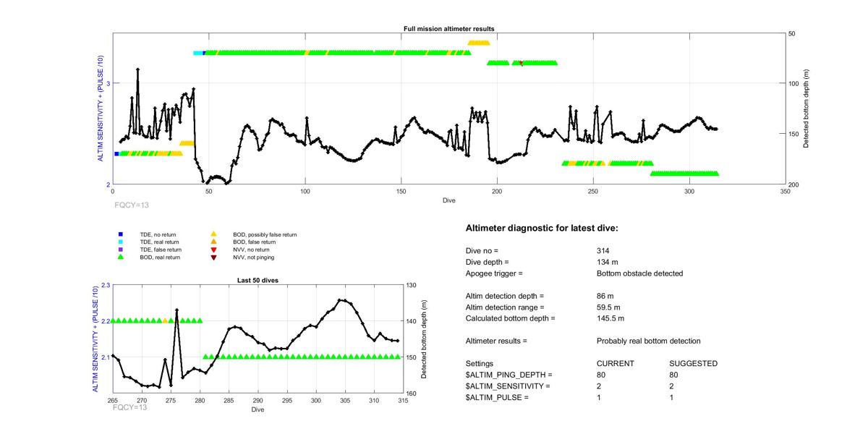Select the 'NVV, no return' legend label
868x442 pixels.
point(251,250)
